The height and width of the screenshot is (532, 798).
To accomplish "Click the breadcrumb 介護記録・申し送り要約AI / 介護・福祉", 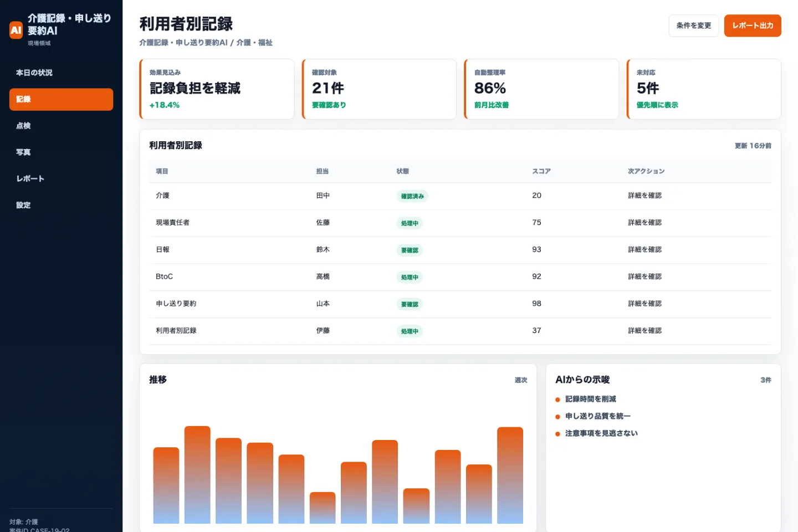I will tap(206, 43).
